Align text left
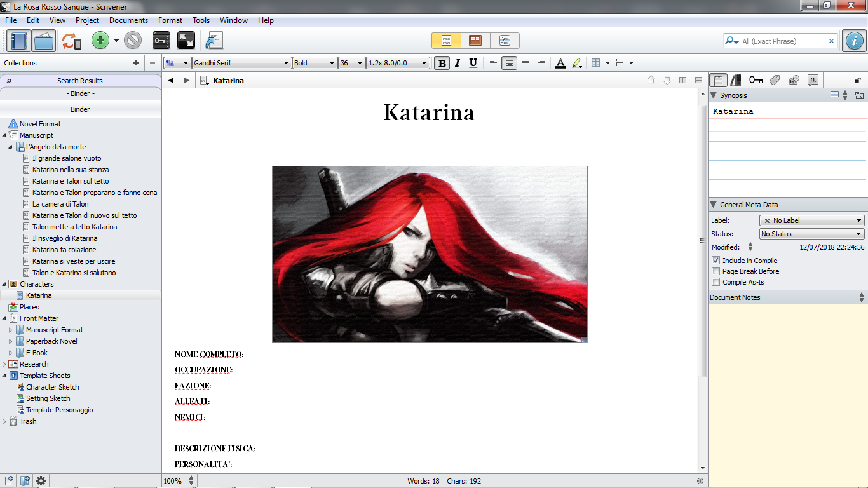This screenshot has height=488, width=868. (x=494, y=63)
